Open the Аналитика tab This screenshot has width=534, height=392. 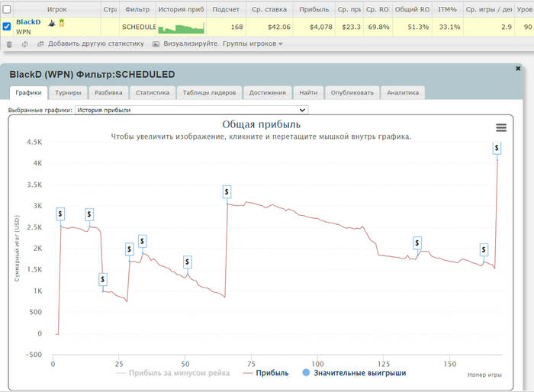tap(403, 92)
